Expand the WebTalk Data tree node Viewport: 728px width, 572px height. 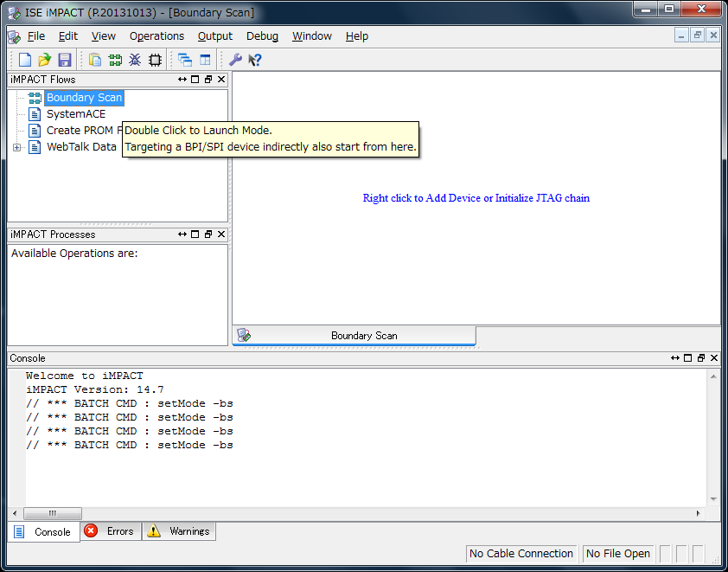click(17, 147)
